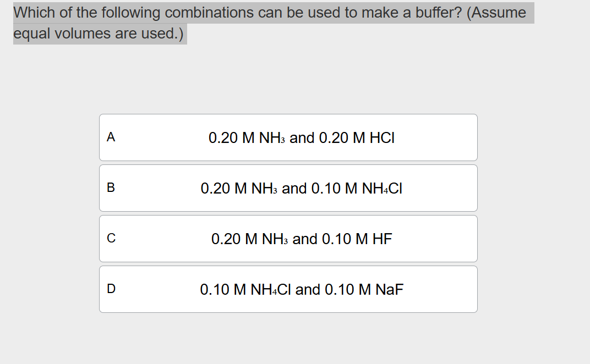Click the text 0.20 M NH3 and 0.10 M NH4Cl
The image size is (590, 364).
click(x=302, y=189)
